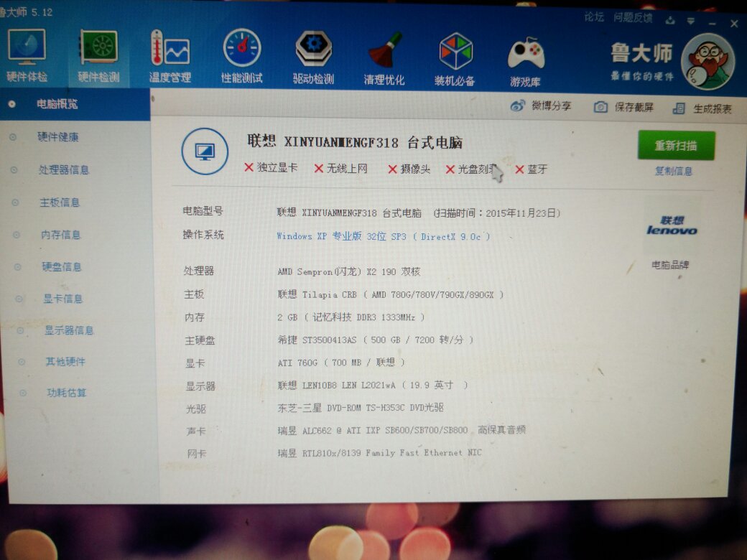This screenshot has width=747, height=560.
Task: Click the Weibo share icon
Action: (517, 106)
